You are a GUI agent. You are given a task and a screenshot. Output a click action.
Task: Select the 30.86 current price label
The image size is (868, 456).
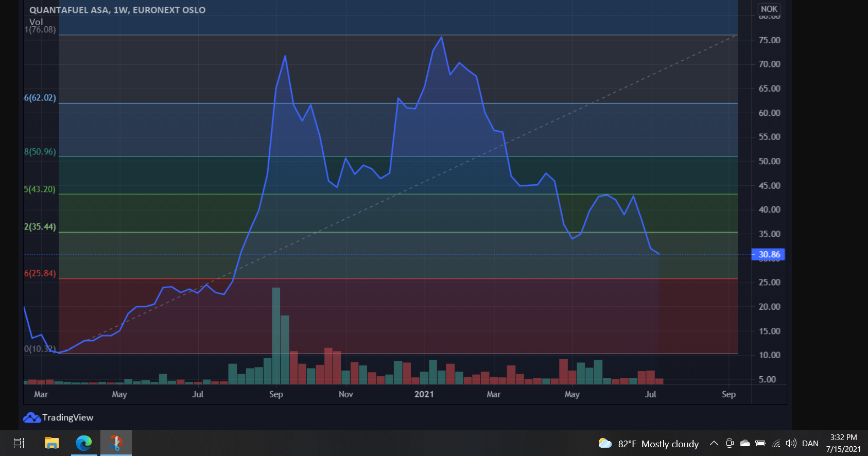tap(768, 254)
